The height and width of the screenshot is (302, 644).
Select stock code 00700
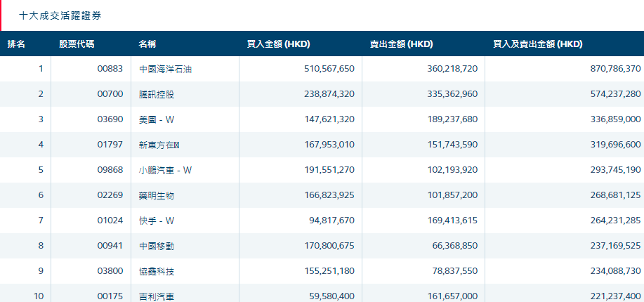(x=110, y=94)
